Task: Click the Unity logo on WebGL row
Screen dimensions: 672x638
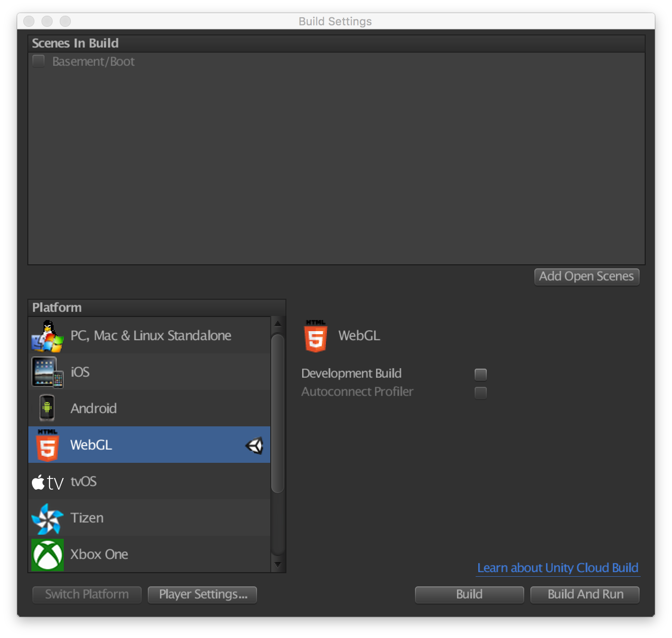Action: pos(255,446)
